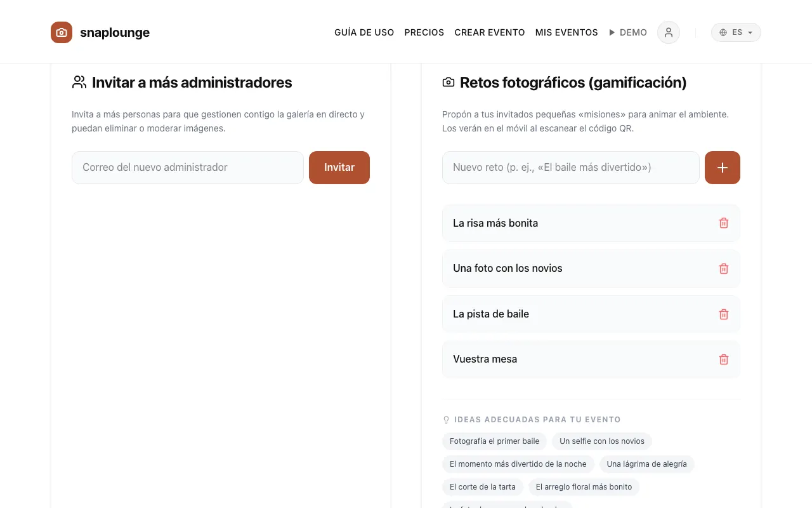Click the plus button to add challenge
812x508 pixels.
(723, 168)
